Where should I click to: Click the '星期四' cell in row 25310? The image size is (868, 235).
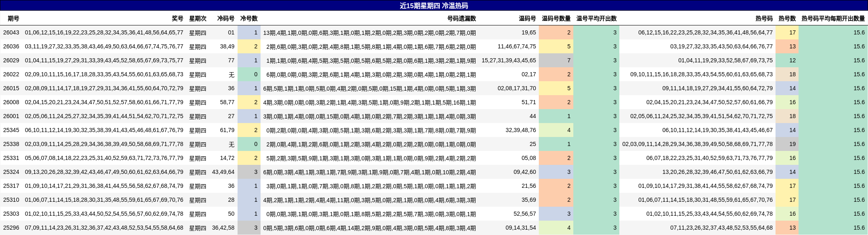198,200
